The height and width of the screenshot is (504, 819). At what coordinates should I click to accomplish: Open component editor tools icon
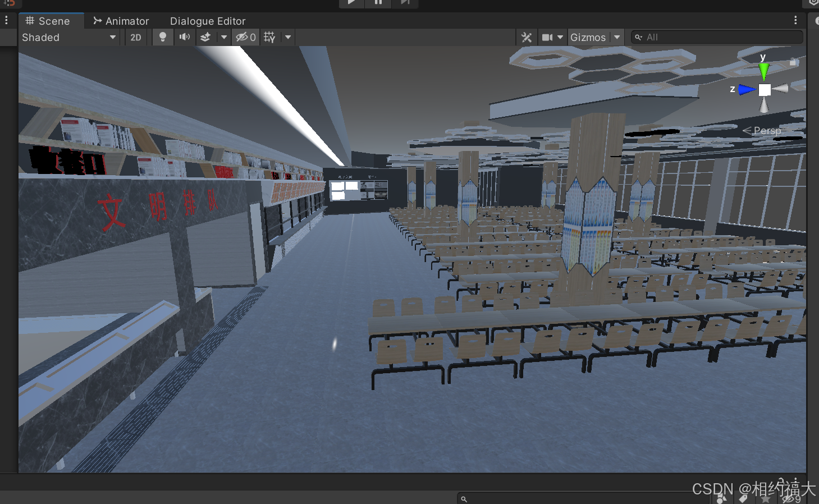[527, 37]
